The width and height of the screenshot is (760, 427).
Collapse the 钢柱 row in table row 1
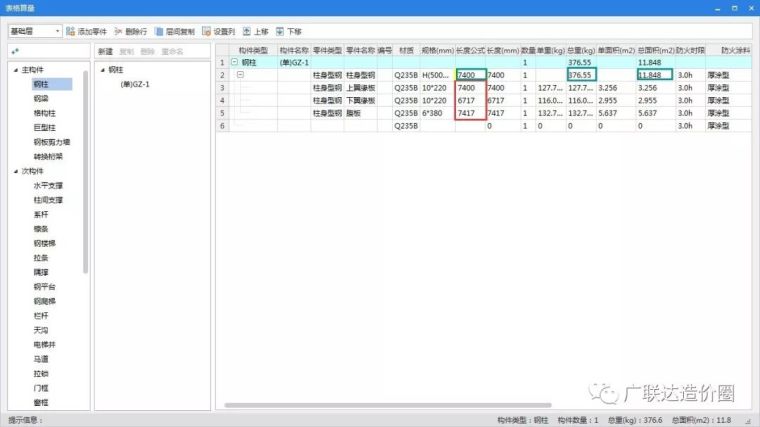click(x=234, y=62)
